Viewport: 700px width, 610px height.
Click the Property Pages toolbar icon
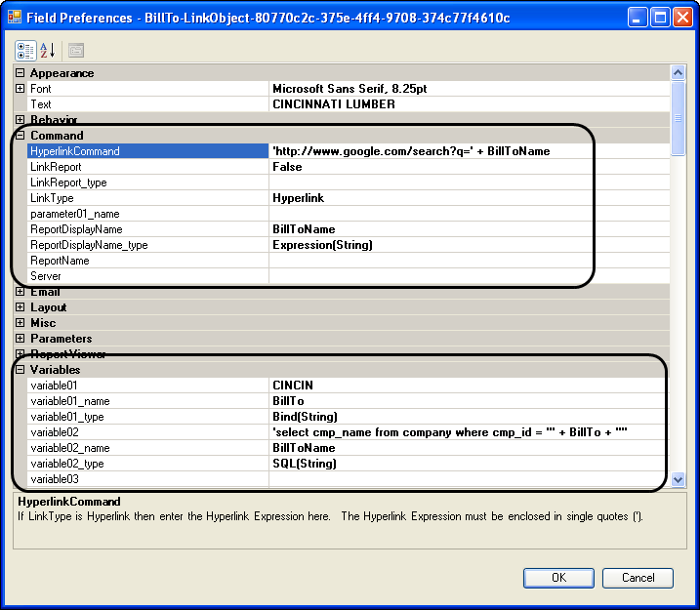[x=75, y=51]
